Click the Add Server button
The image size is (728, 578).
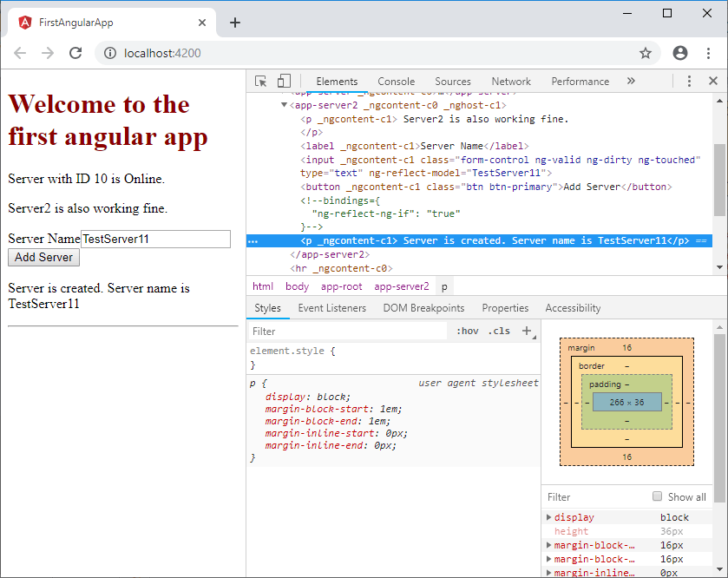pos(43,257)
